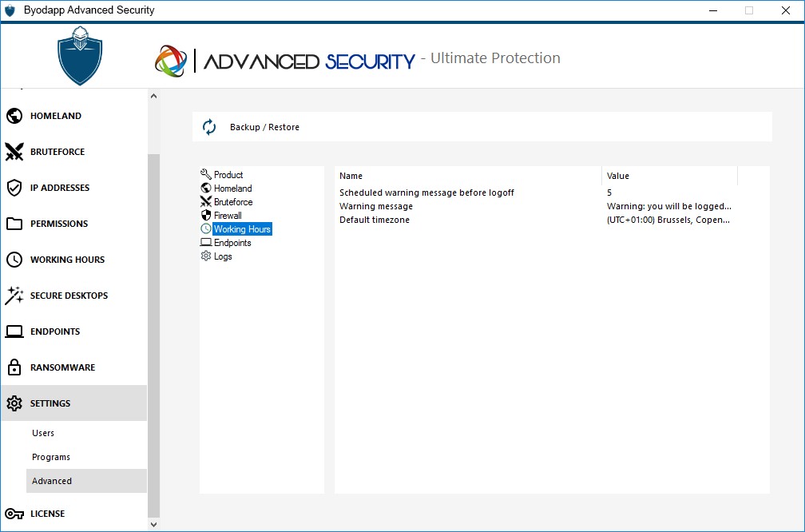Open IP Addresses shield icon
This screenshot has height=532, width=805.
pyautogui.click(x=14, y=188)
